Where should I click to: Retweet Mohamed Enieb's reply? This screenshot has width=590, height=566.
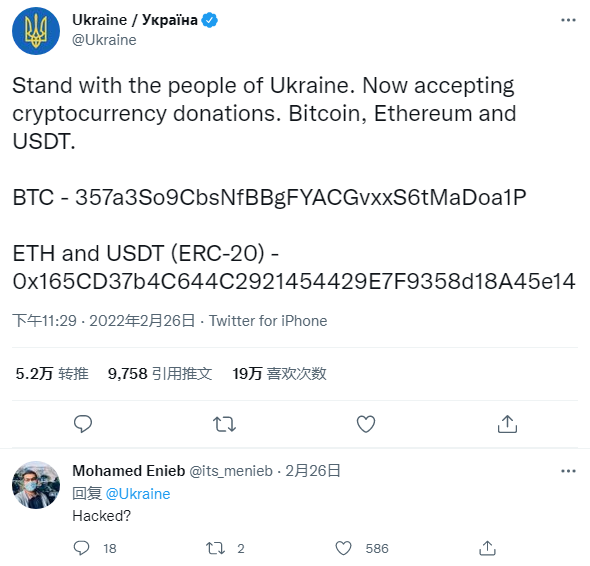pyautogui.click(x=215, y=548)
